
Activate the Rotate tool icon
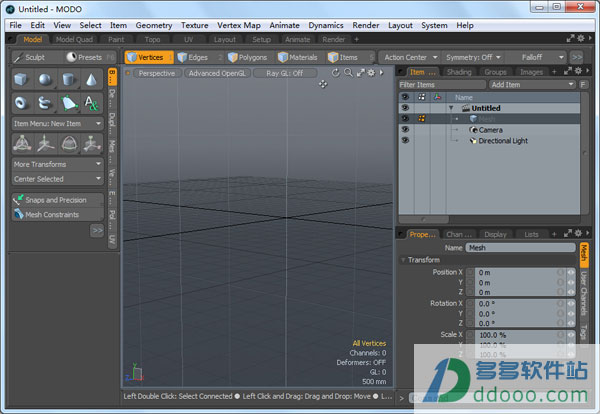click(69, 143)
